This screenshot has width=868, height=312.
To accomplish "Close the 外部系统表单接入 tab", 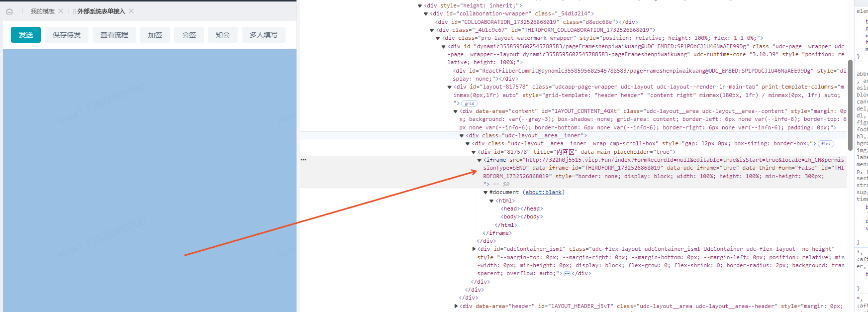I will [x=131, y=11].
